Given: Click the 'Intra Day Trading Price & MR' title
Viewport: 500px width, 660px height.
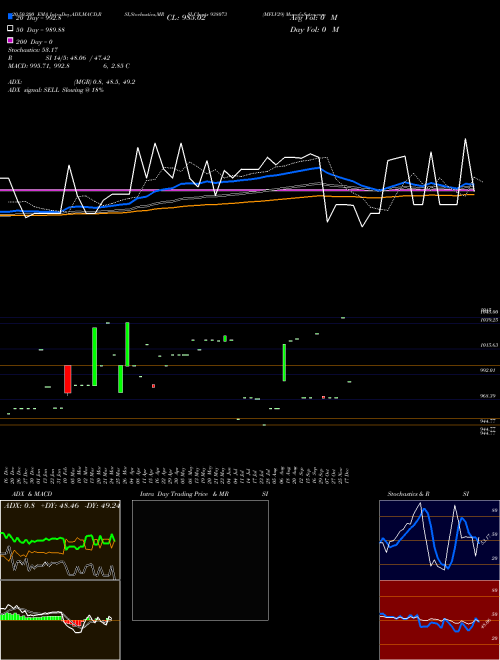Looking at the screenshot, I should (184, 494).
